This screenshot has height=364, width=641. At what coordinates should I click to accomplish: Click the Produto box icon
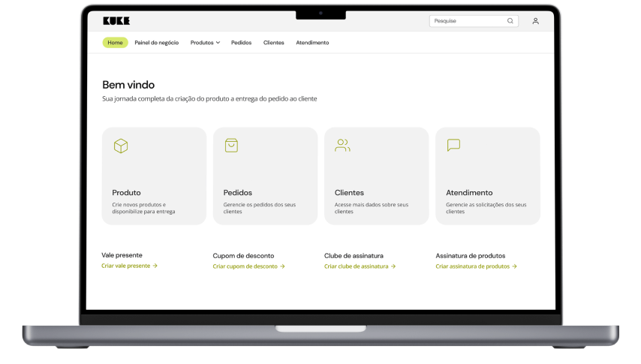120,146
